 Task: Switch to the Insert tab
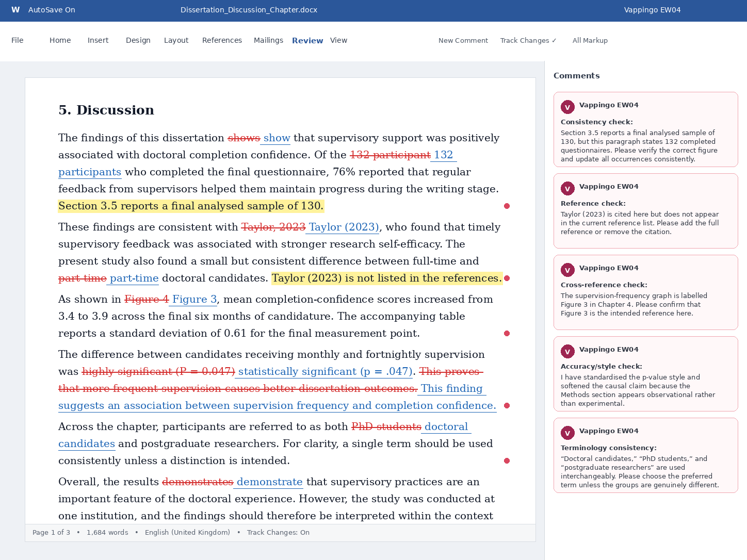(98, 40)
